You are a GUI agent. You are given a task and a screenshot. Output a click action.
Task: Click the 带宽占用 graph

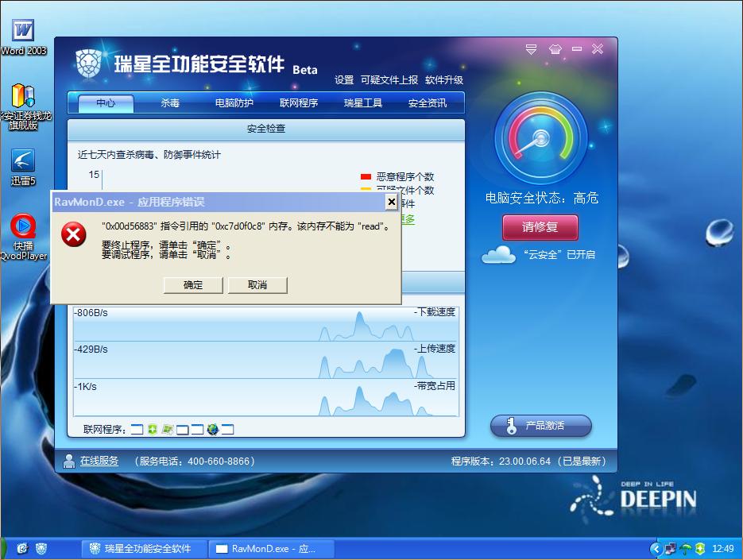tap(266, 397)
